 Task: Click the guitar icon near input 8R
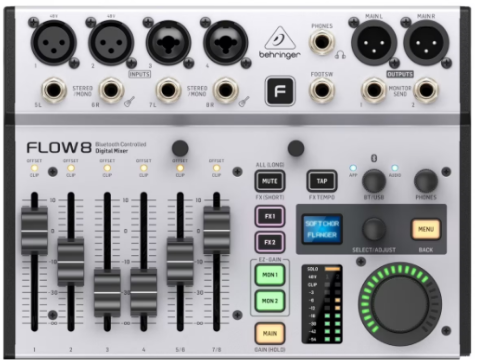(244, 102)
